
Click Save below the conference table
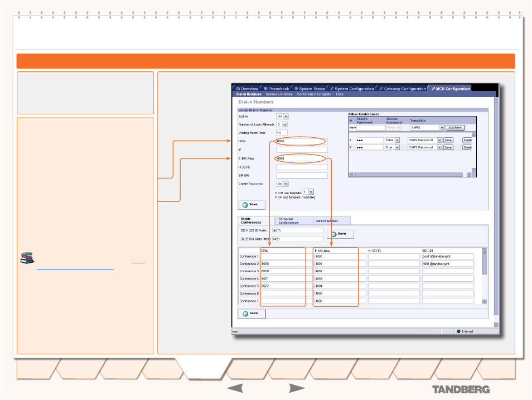252,314
